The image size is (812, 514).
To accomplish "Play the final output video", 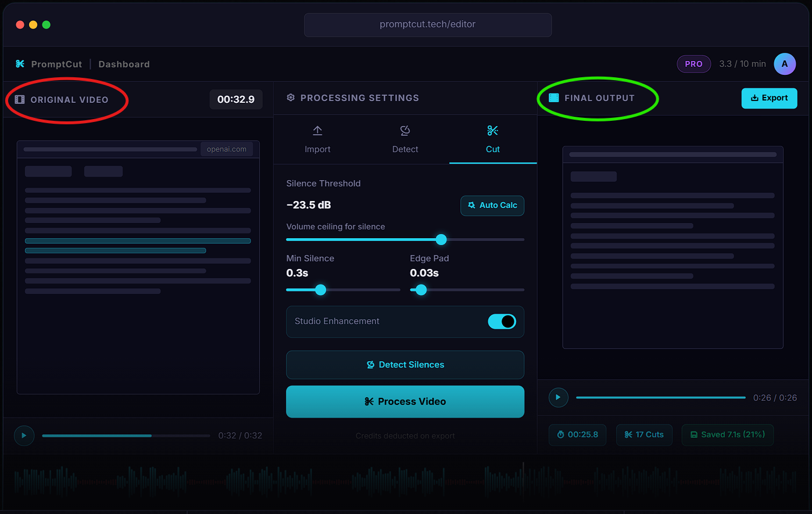I will pos(558,397).
